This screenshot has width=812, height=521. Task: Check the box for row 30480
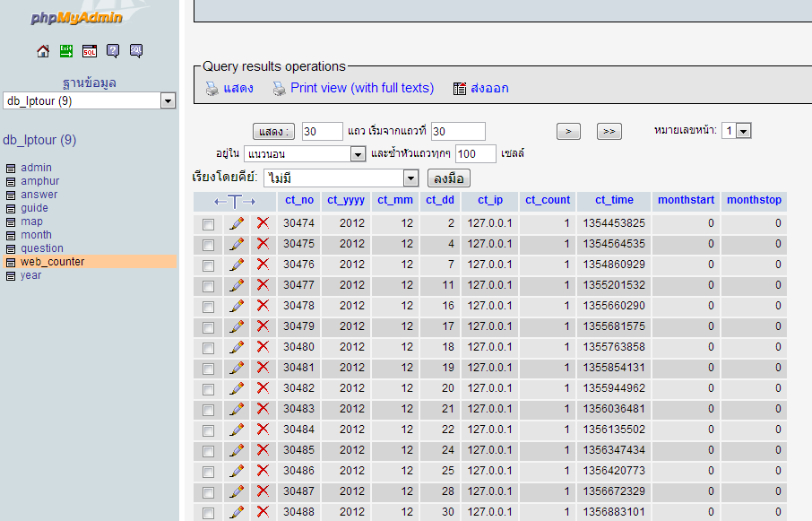208,348
